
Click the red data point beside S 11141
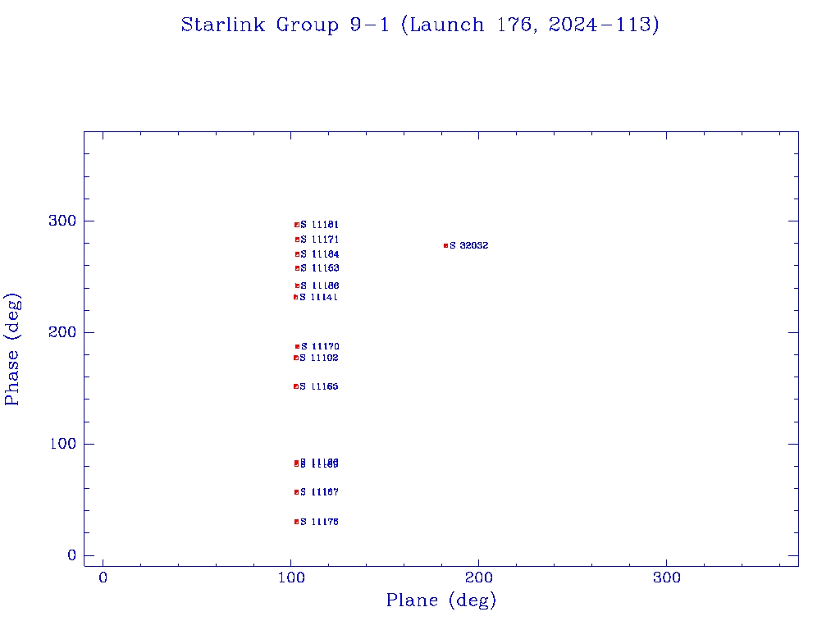pos(295,297)
